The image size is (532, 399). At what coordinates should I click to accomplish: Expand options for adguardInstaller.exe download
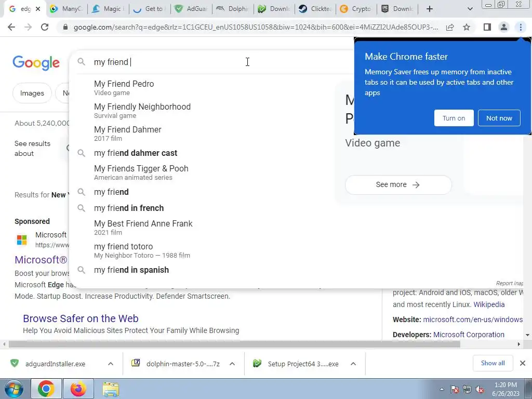(111, 364)
